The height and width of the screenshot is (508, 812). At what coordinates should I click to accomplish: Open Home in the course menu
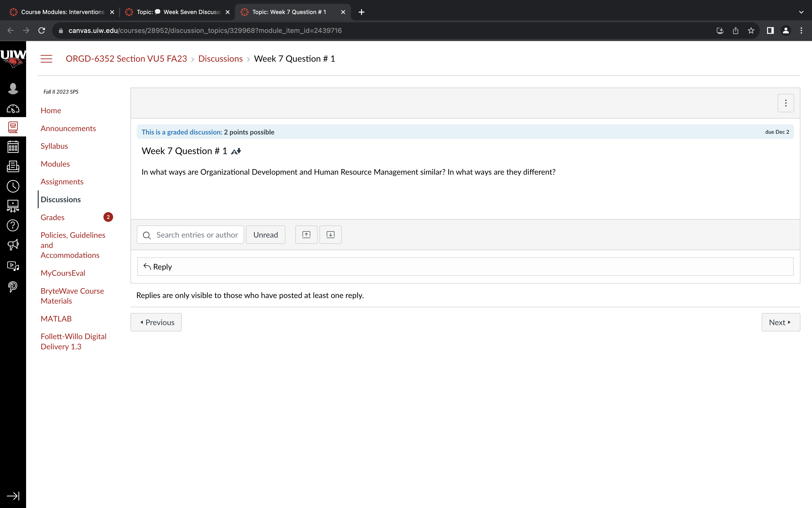51,111
